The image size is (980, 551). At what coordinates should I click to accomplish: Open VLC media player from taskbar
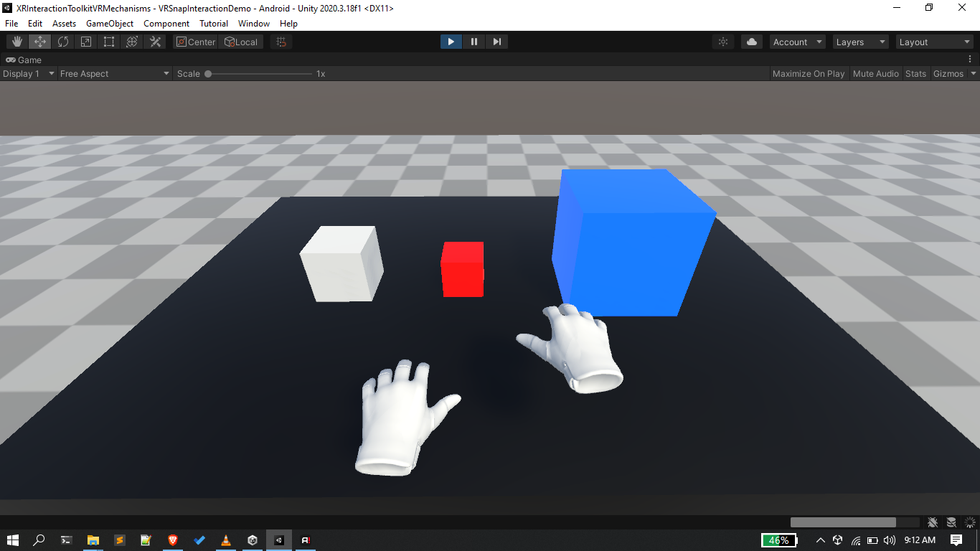pos(226,540)
